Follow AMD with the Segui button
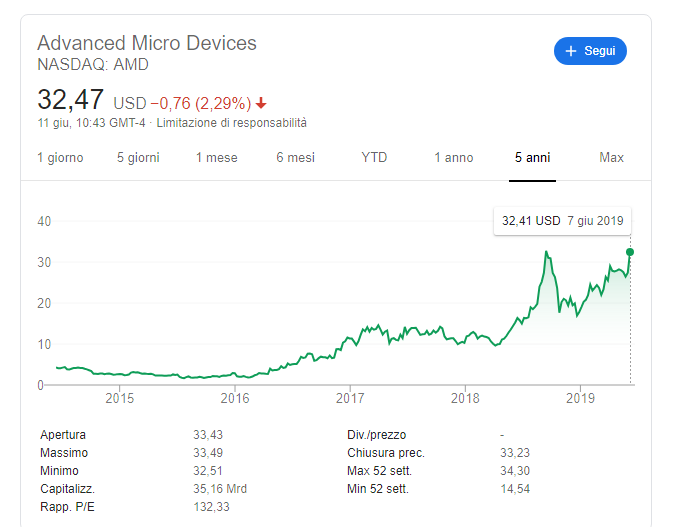Viewport: 673px width, 527px height. coord(590,51)
